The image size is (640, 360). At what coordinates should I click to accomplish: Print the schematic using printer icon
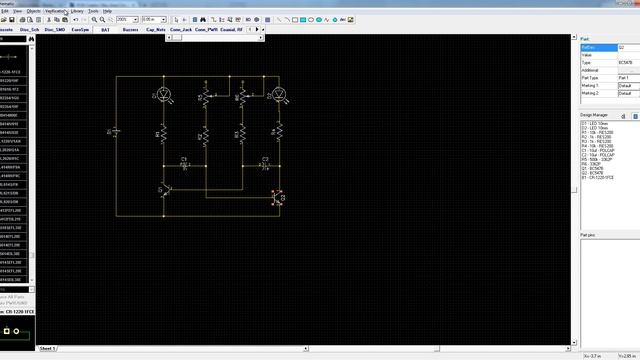22,20
